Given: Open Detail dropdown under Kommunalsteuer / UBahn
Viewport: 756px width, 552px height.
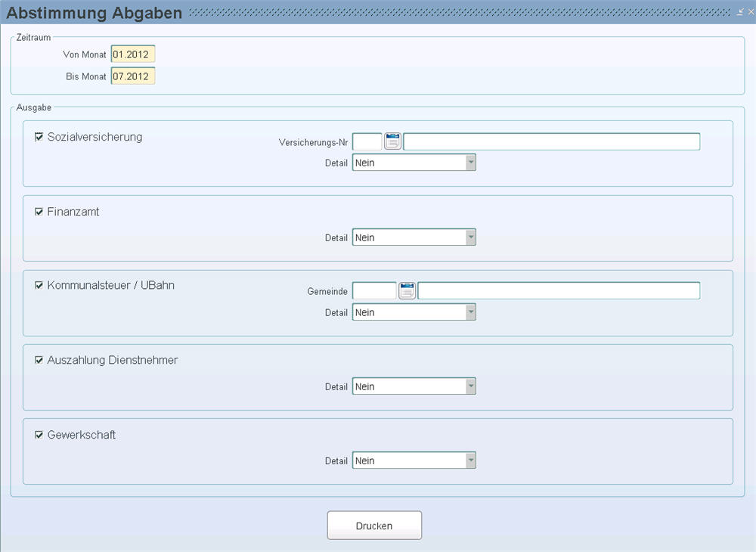Looking at the screenshot, I should (414, 312).
